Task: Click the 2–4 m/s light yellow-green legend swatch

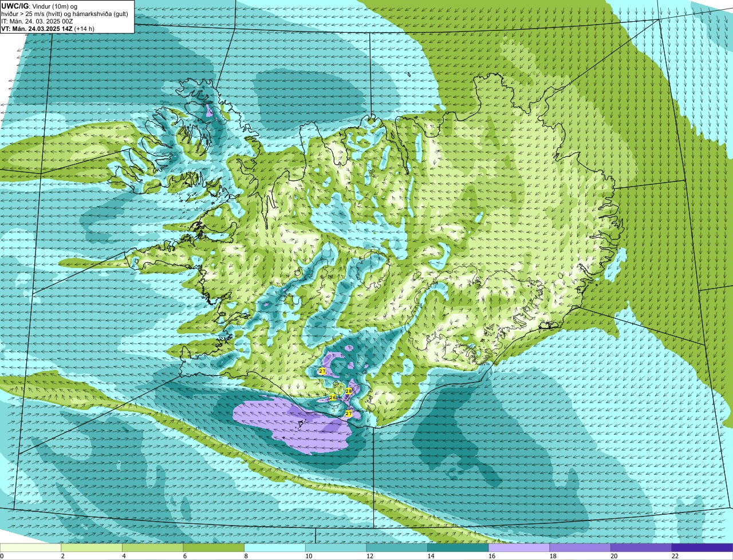Action: 92,548
